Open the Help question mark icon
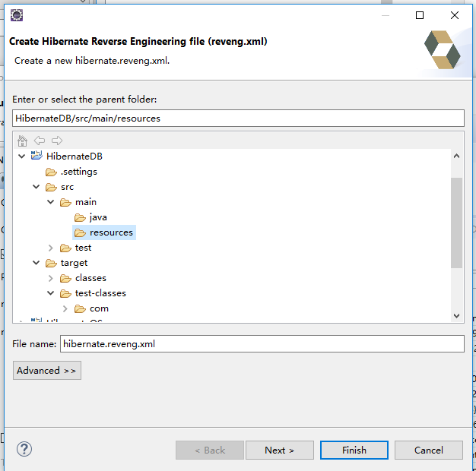The height and width of the screenshot is (471, 476). [x=24, y=449]
